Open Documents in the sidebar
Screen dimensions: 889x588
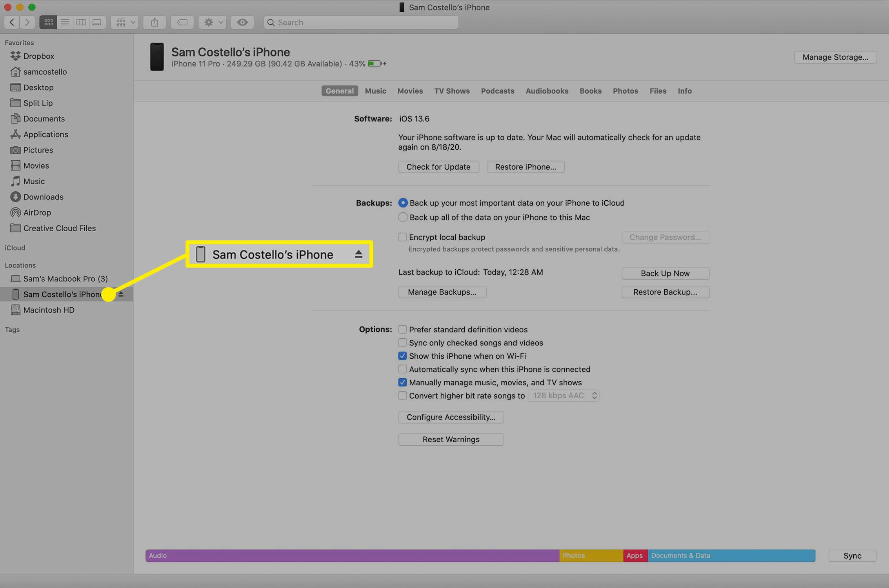pos(67,119)
